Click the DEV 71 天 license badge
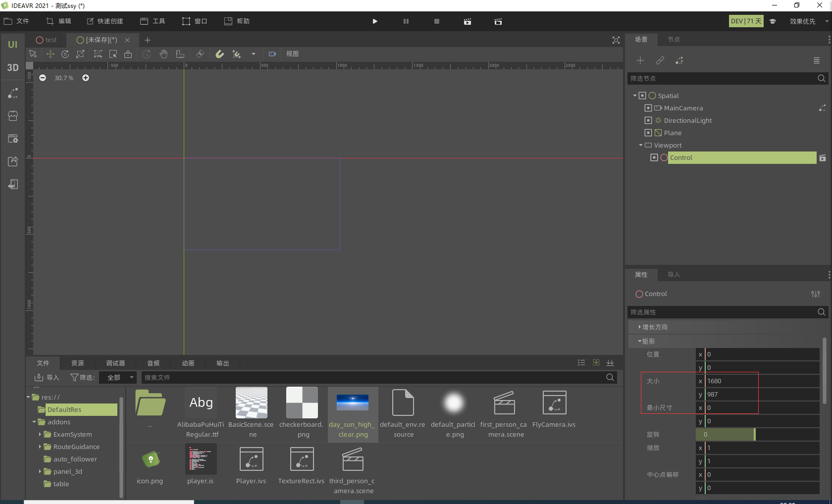 [746, 21]
